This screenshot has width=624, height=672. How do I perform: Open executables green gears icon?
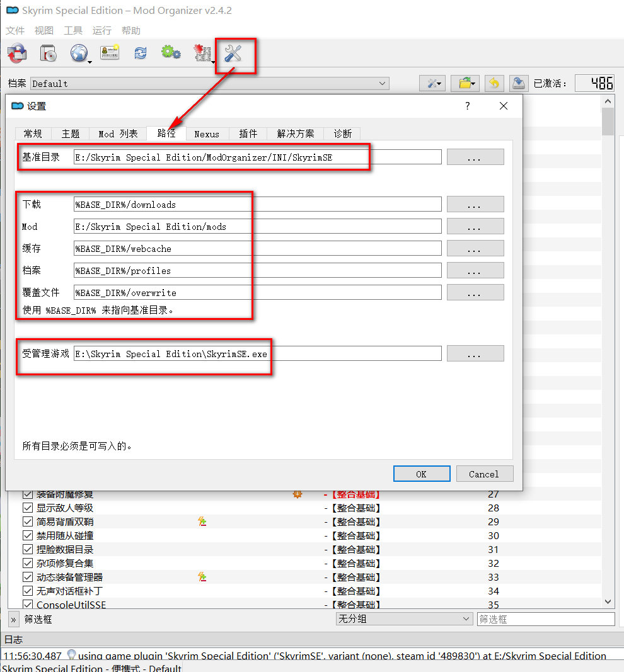point(171,53)
